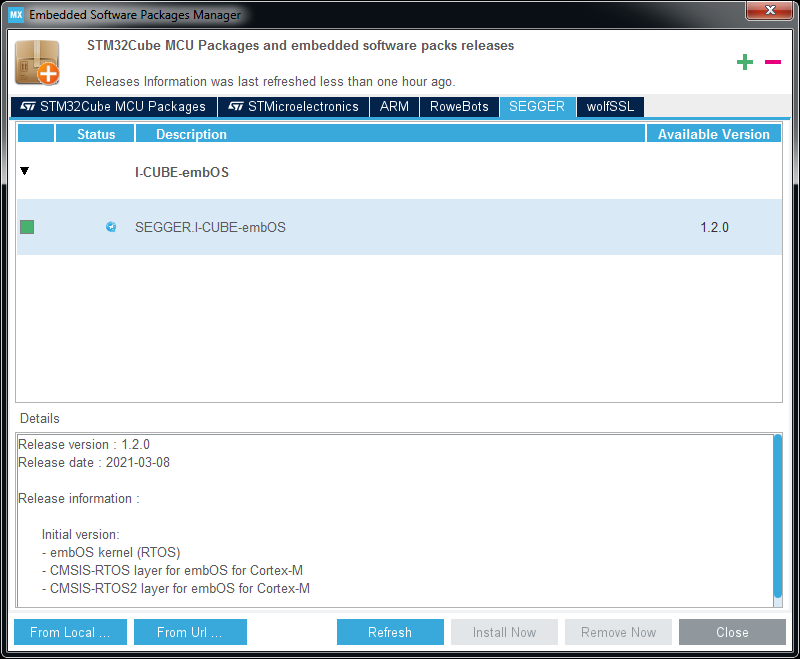Close the packages manager with the Close button
Viewport: 800px width, 659px height.
click(x=731, y=632)
